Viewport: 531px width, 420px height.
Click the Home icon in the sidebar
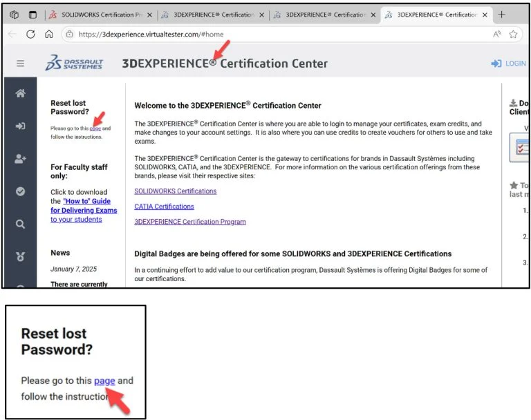(20, 94)
